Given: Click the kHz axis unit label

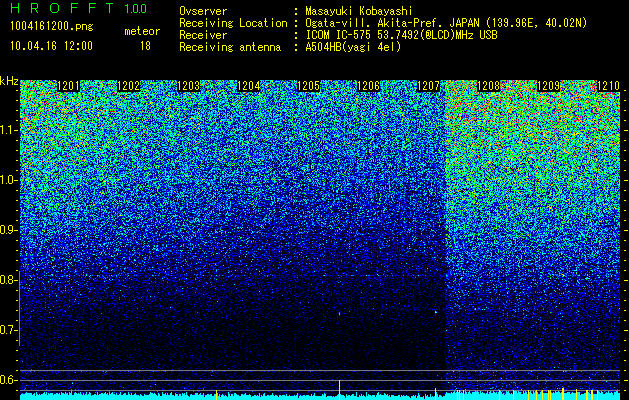Looking at the screenshot, I should coord(9,81).
